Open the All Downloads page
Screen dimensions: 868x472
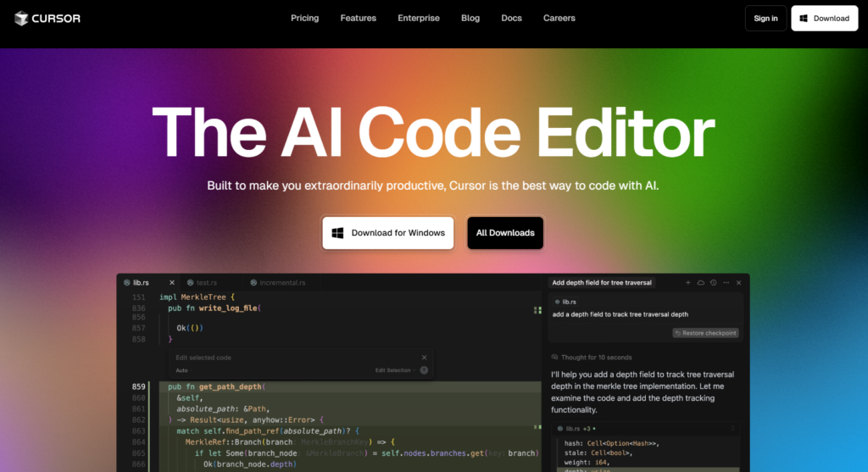coord(505,233)
